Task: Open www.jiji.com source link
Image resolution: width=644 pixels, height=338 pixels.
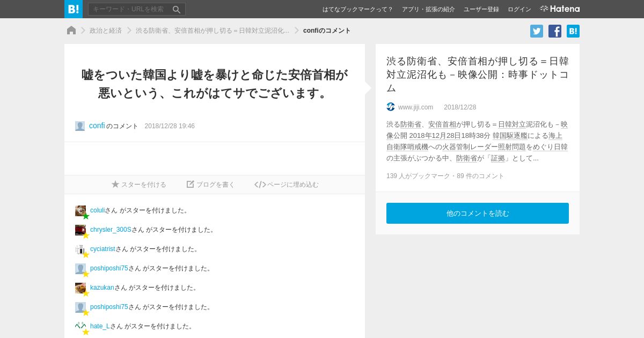Action: (415, 107)
